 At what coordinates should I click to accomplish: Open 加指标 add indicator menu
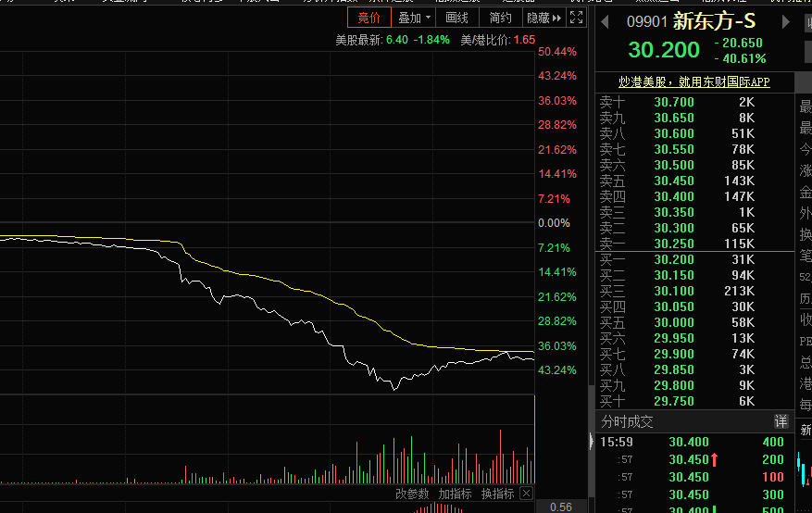point(455,494)
